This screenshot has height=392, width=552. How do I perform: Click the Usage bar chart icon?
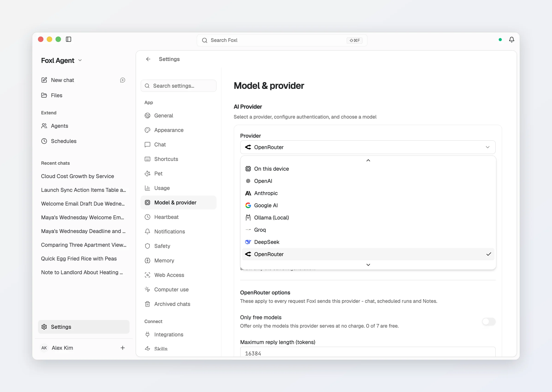(x=147, y=188)
